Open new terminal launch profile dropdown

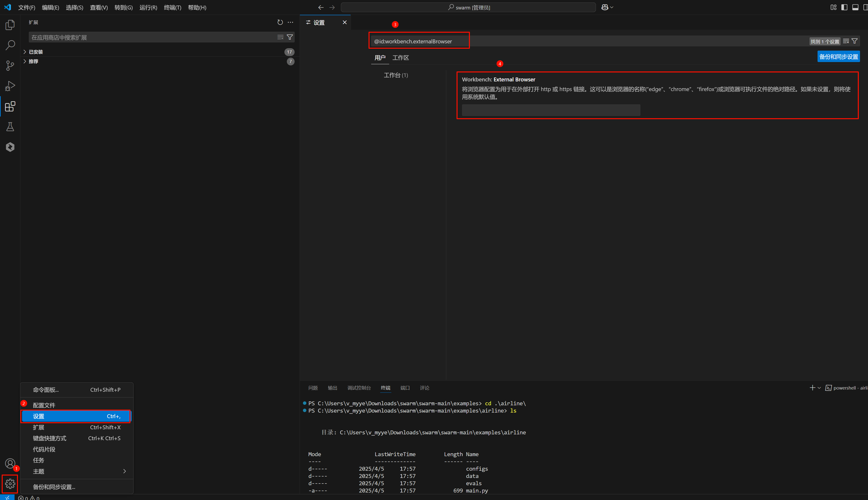[819, 388]
